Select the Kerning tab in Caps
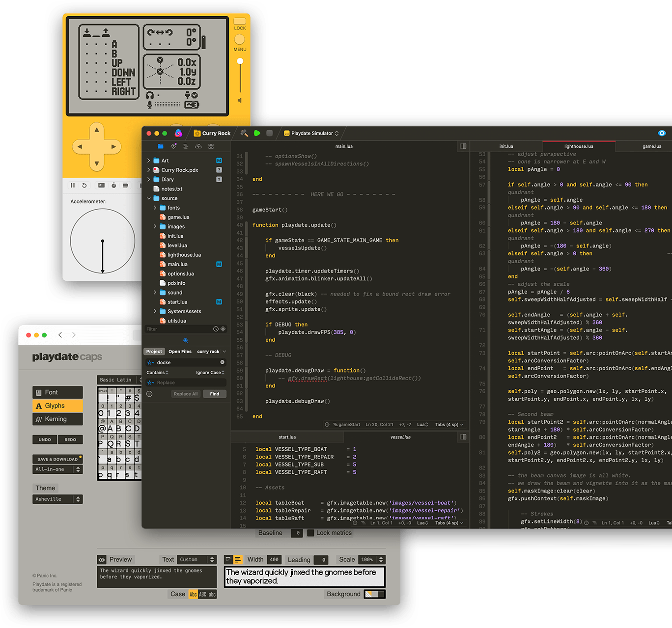This screenshot has height=628, width=672. (x=58, y=419)
